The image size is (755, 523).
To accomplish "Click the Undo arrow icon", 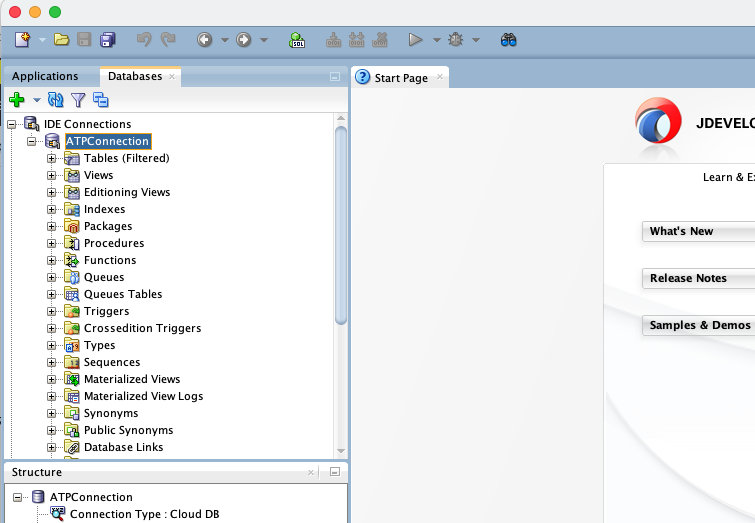I will point(144,39).
